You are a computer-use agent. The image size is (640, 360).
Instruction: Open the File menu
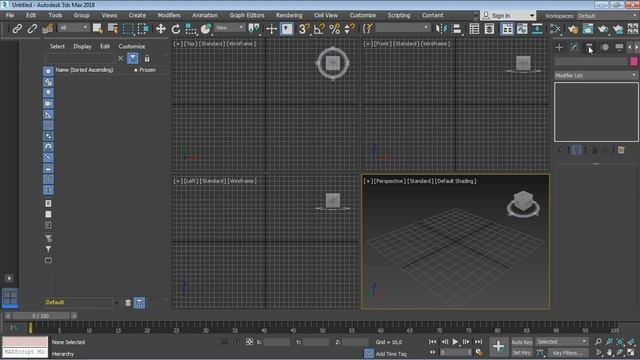[10, 15]
